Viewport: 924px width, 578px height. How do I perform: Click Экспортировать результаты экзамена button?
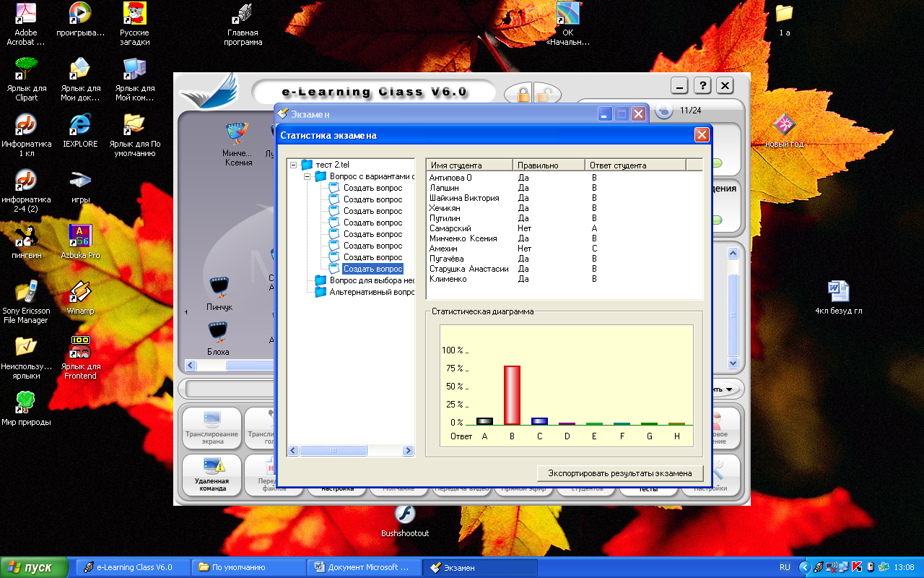click(620, 473)
